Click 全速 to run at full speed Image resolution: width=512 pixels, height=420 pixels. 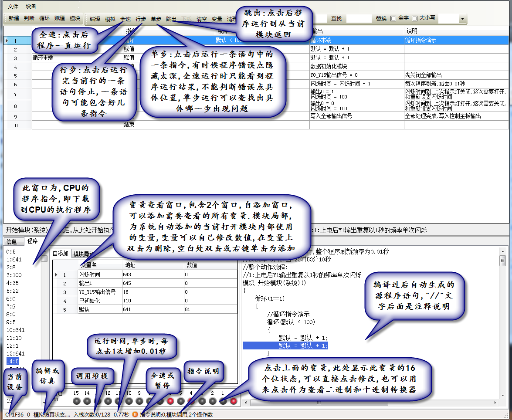point(125,19)
